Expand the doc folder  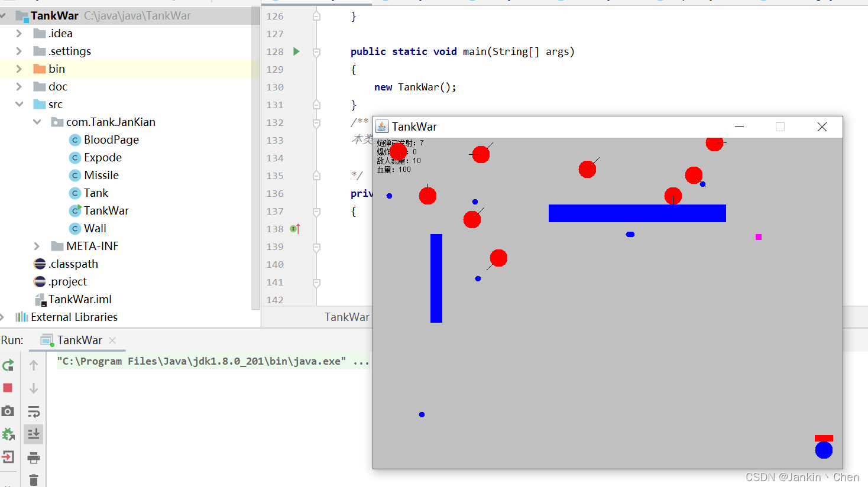point(19,86)
